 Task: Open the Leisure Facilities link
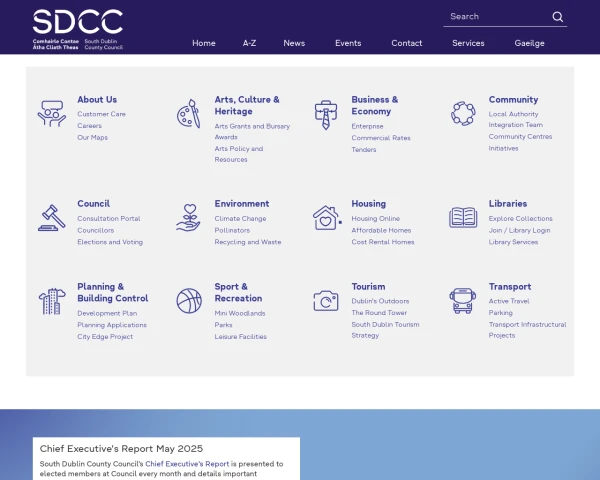point(240,337)
